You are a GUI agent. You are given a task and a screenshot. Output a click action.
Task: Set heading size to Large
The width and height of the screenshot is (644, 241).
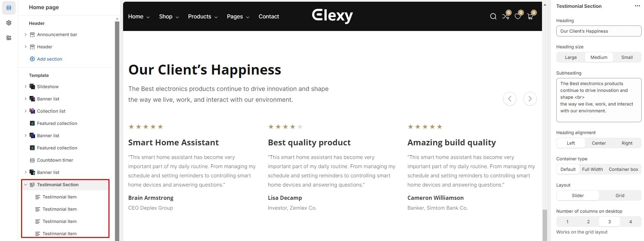point(571,57)
